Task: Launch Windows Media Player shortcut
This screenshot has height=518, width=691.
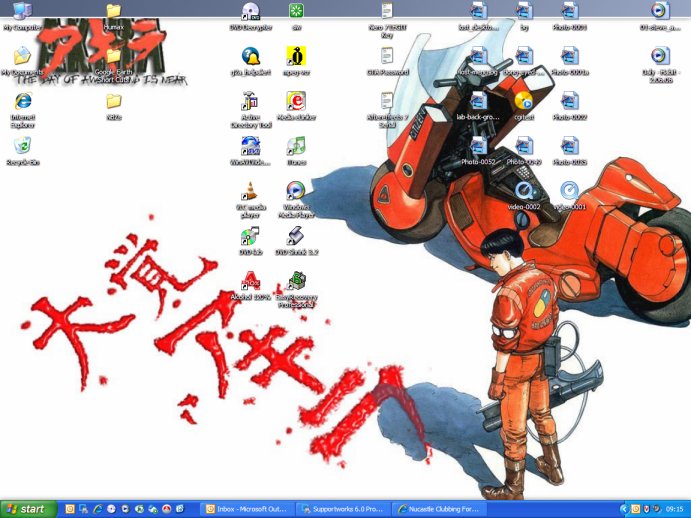Action: pos(296,192)
